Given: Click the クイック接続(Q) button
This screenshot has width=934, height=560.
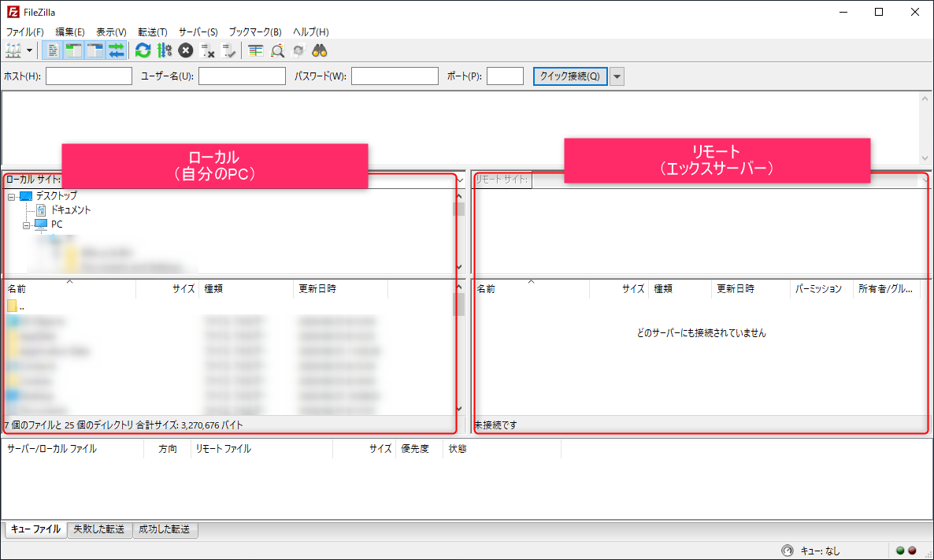Looking at the screenshot, I should click(570, 76).
